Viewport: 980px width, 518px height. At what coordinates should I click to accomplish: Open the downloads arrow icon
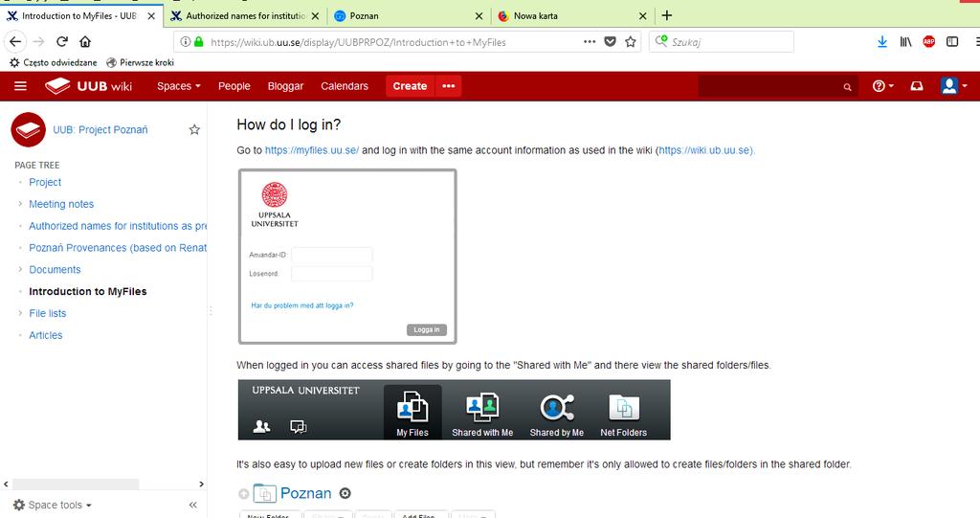pyautogui.click(x=881, y=42)
